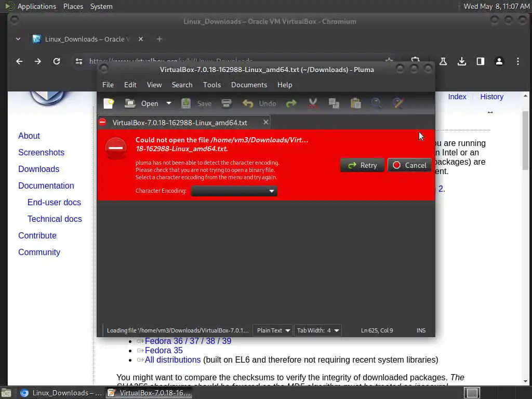Click the site information icon in address bar
The image size is (532, 399).
[x=79, y=61]
